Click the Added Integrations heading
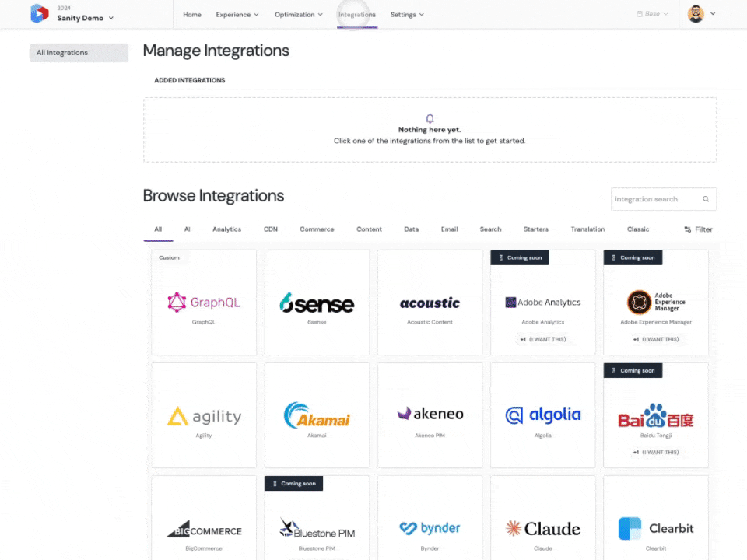 (x=190, y=80)
